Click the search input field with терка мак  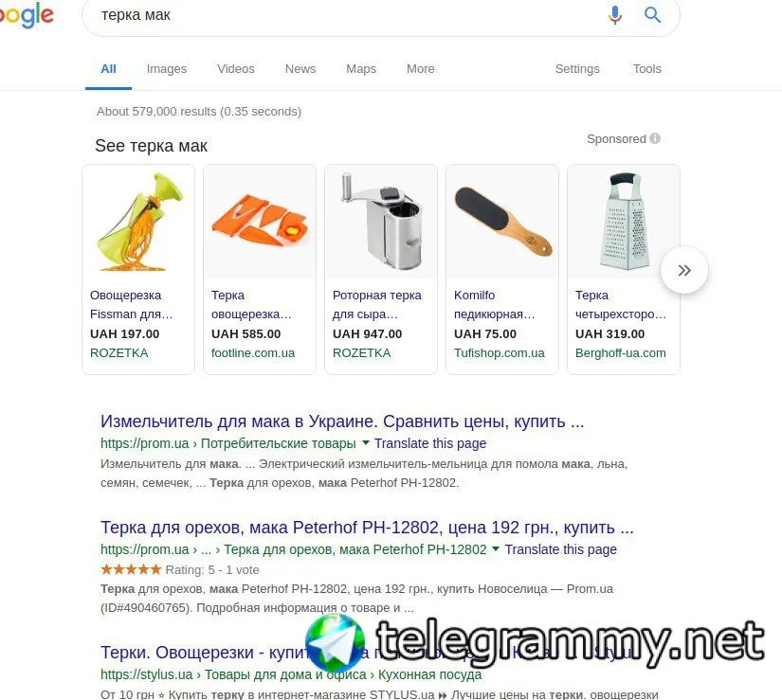click(344, 15)
